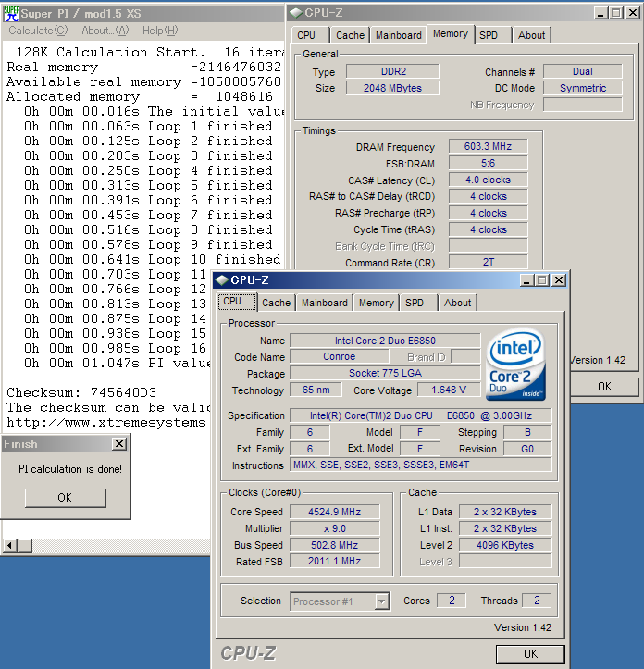Minimize the background CPU-Z Memory window
644x669 pixels.
click(x=601, y=13)
